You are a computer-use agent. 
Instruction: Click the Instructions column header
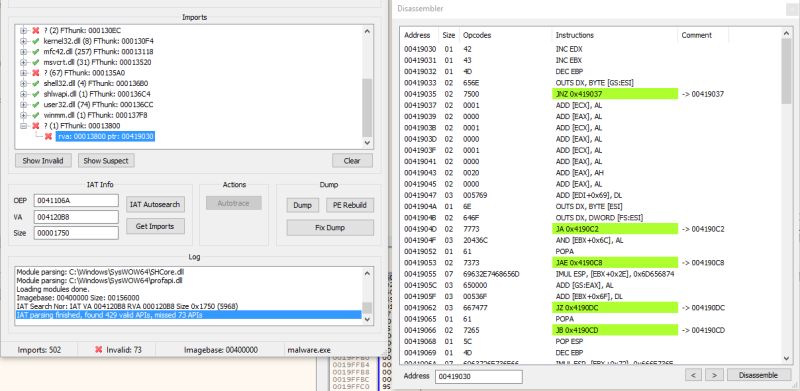615,35
